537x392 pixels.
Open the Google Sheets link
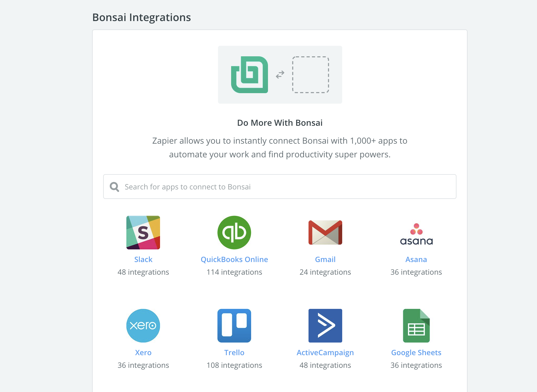[x=416, y=353]
